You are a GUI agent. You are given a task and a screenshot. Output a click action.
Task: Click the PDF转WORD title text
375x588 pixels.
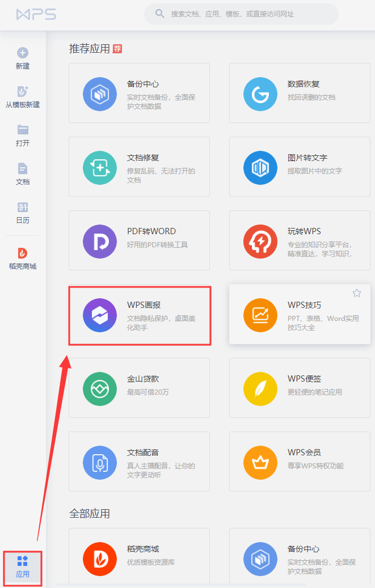[x=151, y=231]
